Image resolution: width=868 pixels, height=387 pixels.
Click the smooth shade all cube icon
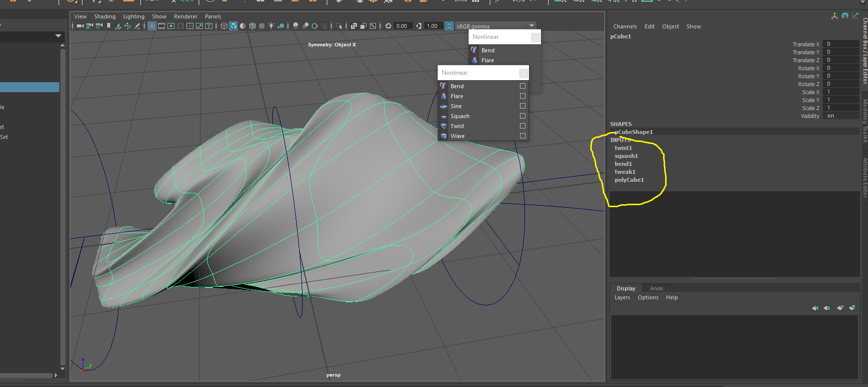click(x=233, y=26)
